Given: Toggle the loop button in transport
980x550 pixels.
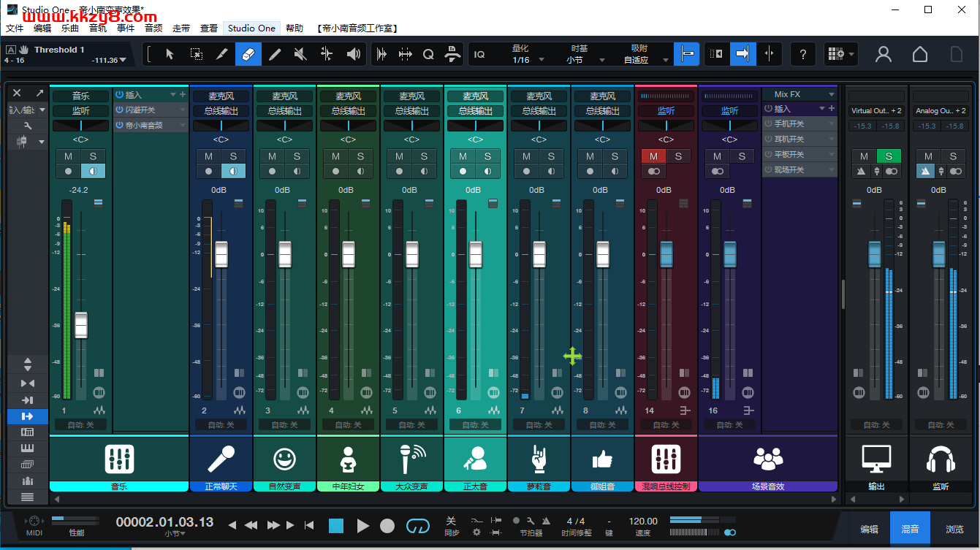Looking at the screenshot, I should 417,526.
